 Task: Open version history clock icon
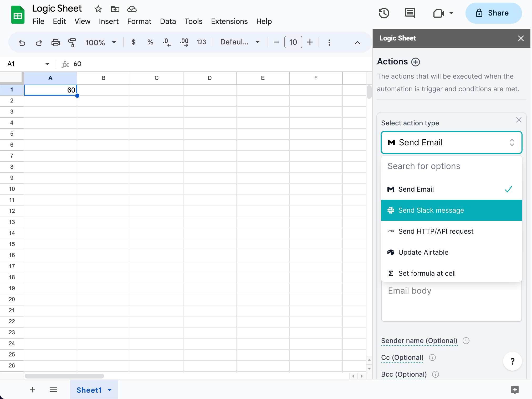pyautogui.click(x=384, y=13)
